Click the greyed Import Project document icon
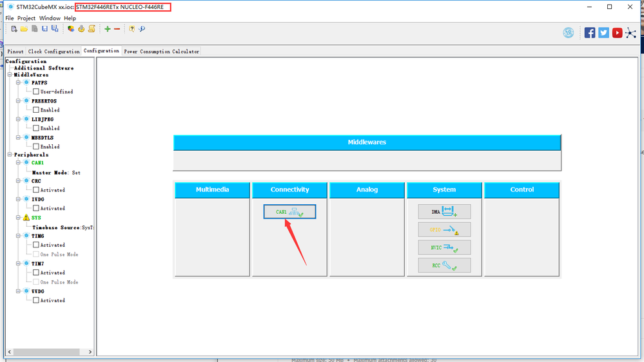Screen dimensions: 644x362 35,29
